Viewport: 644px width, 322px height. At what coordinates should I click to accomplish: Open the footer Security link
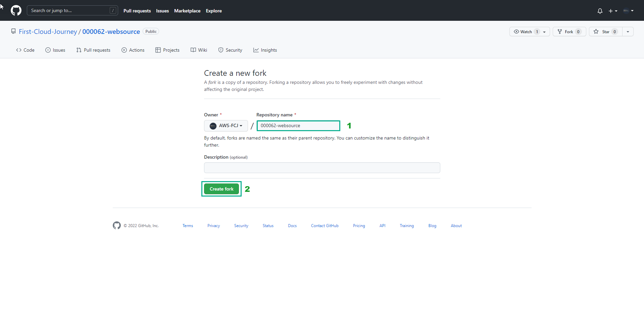tap(241, 226)
